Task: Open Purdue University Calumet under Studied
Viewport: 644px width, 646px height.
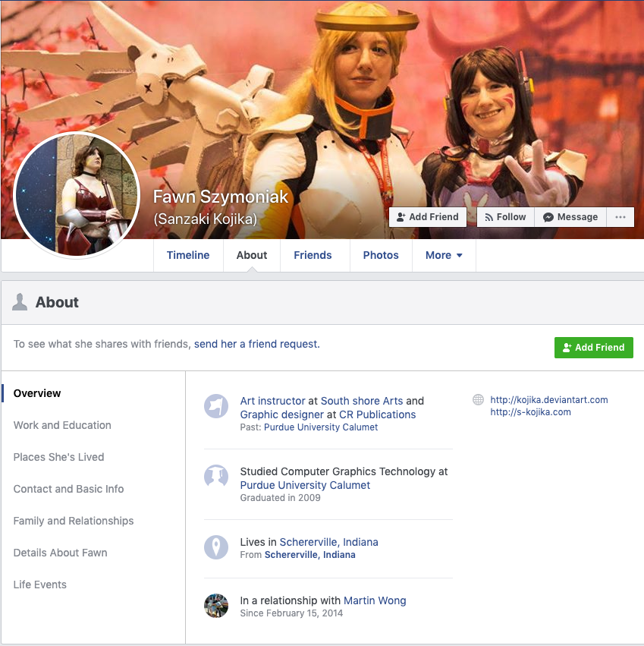Action: point(305,485)
